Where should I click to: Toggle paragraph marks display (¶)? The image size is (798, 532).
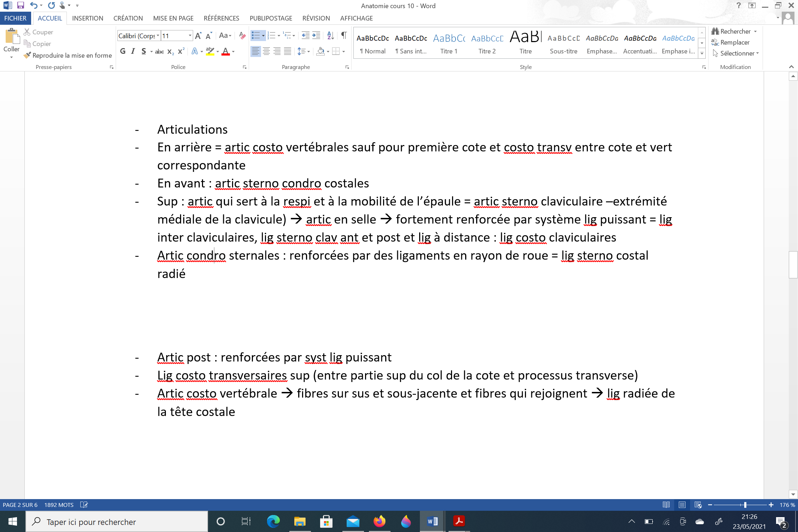(x=344, y=35)
